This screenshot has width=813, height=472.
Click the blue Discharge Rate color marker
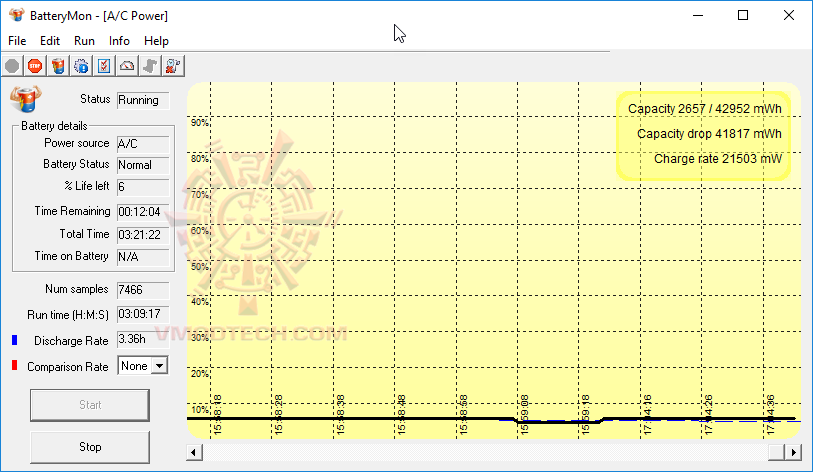click(x=15, y=340)
